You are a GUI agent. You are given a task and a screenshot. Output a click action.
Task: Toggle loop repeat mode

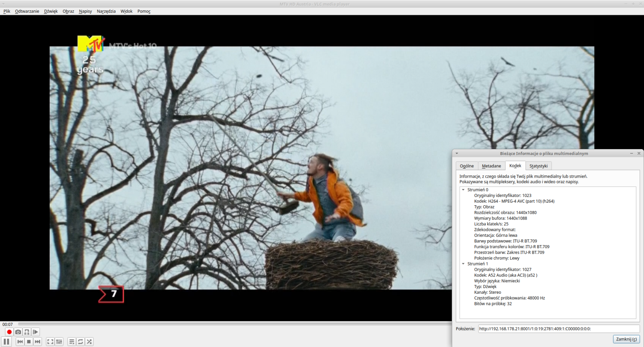click(x=80, y=342)
